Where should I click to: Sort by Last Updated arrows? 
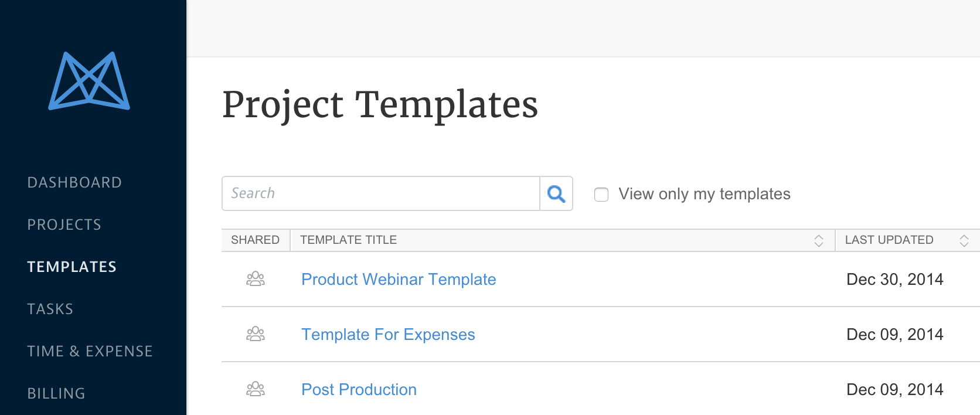[964, 240]
